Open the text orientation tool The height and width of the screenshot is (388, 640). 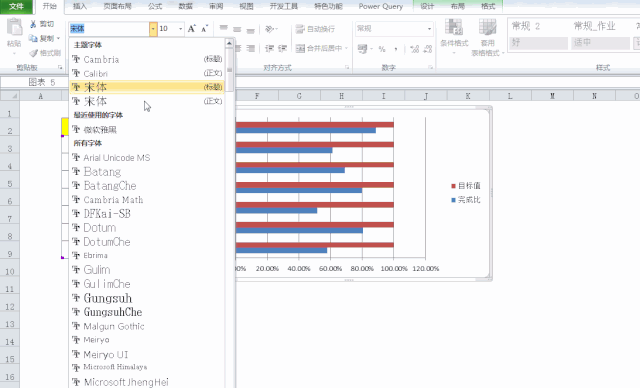(x=269, y=29)
